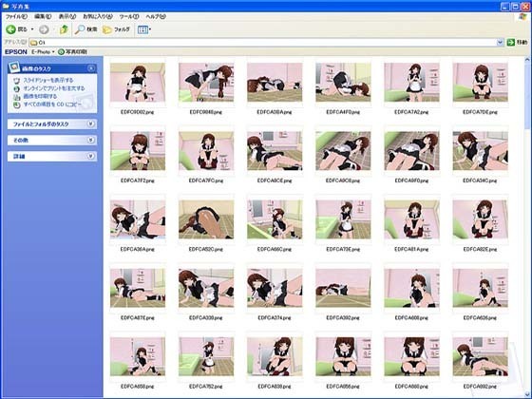The width and height of the screenshot is (532, 399).
Task: Click the order prints online icon
Action: pyautogui.click(x=17, y=88)
